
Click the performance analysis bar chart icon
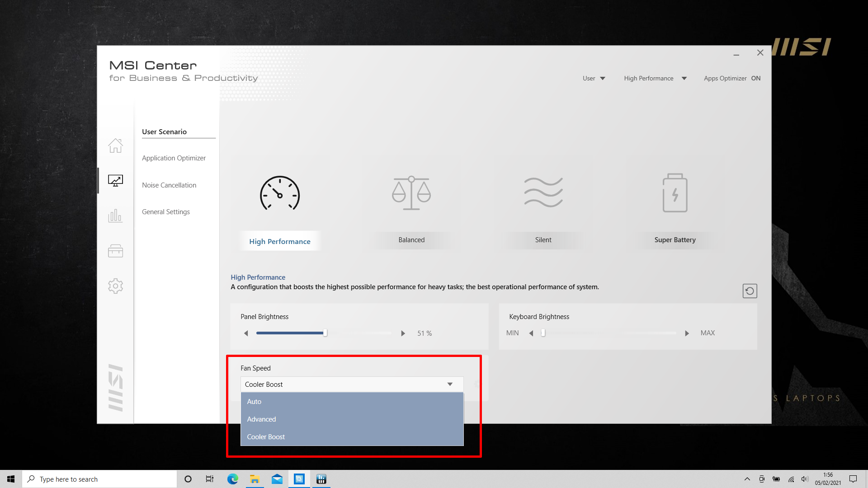115,216
